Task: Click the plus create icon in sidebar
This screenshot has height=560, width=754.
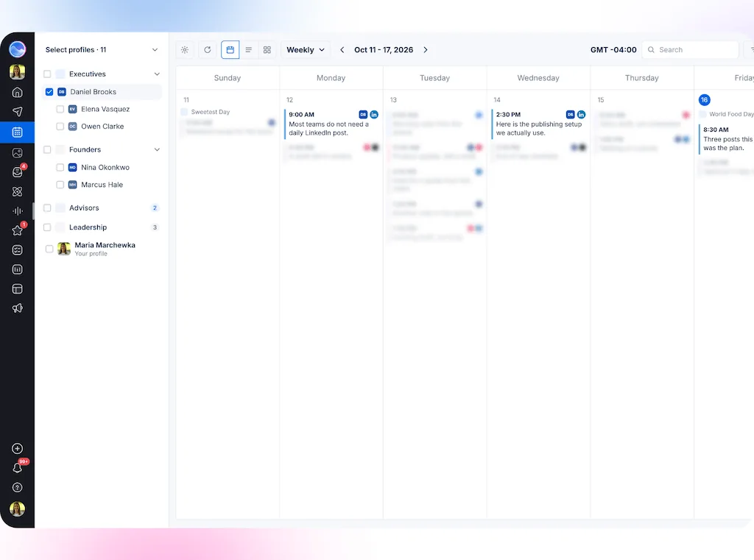Action: coord(18,448)
